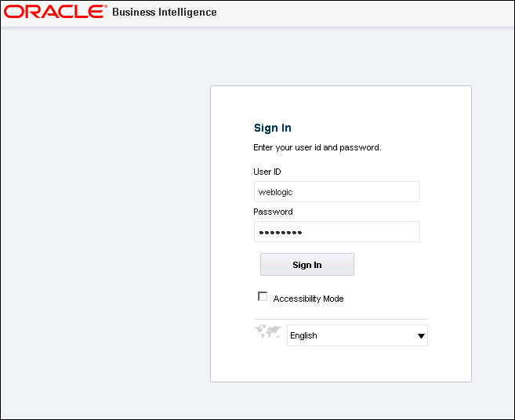Click the blank space below the language selector

point(341,364)
